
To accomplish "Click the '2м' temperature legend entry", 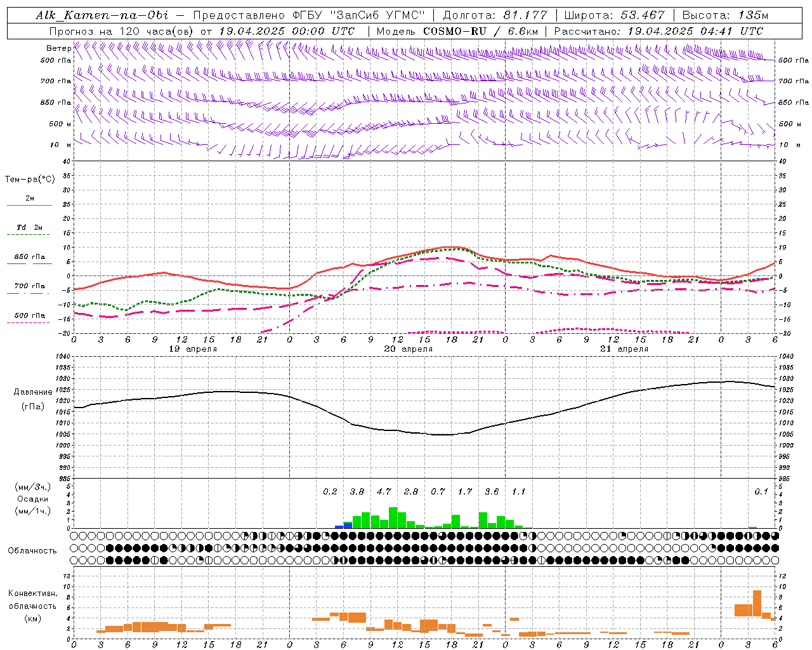I will coord(30,199).
